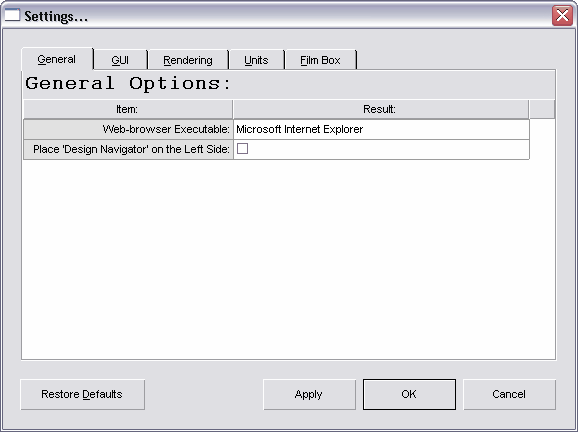Click the 'Result:' column header
The image size is (578, 432).
381,109
